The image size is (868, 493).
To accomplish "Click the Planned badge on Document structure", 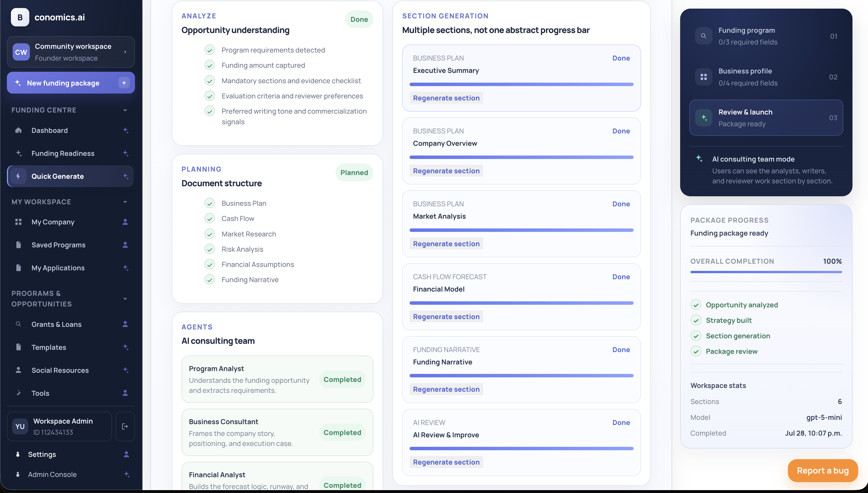I will [x=354, y=173].
